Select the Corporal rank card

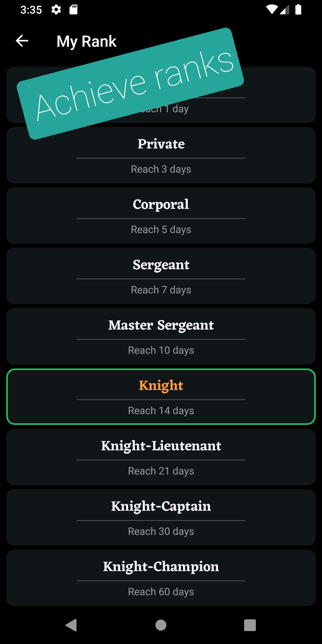(x=161, y=216)
